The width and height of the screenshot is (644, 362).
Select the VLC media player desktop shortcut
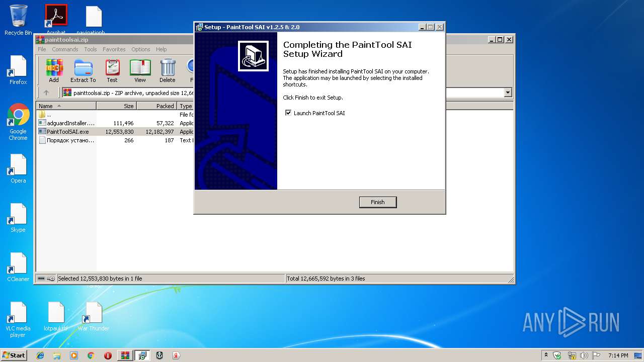click(x=18, y=320)
